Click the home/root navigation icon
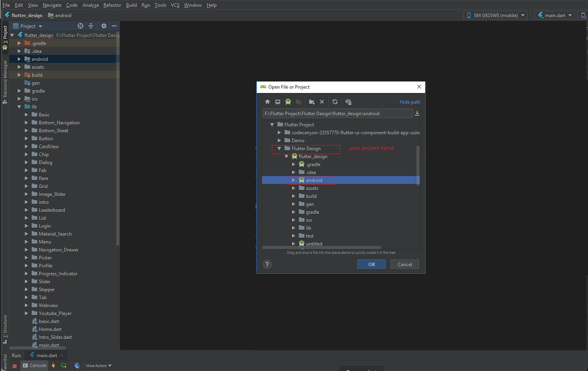 click(x=267, y=102)
